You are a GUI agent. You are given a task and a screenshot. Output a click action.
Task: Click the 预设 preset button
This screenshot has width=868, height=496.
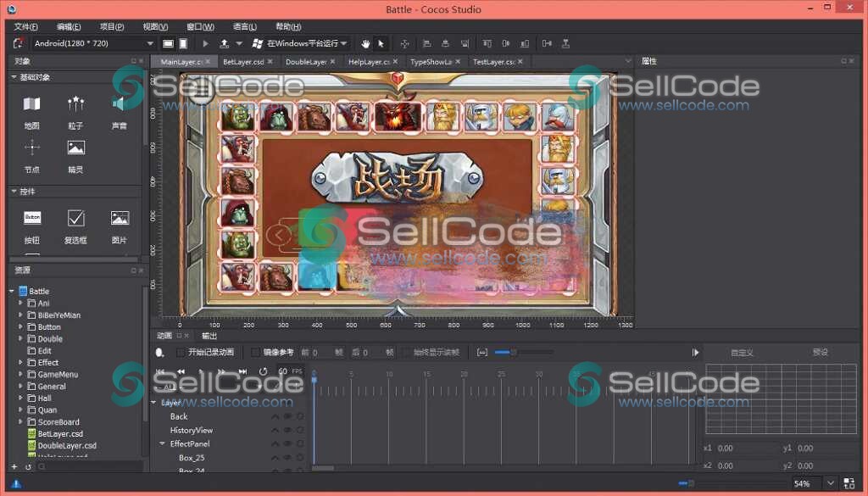tap(820, 352)
